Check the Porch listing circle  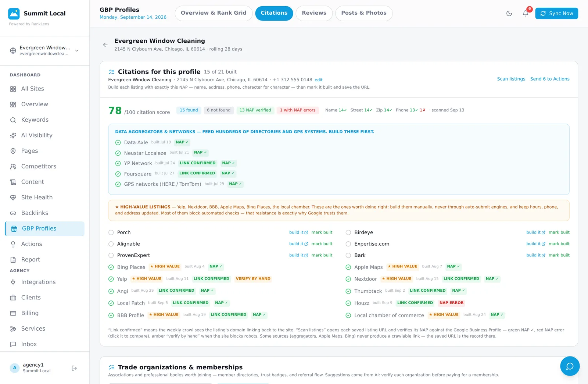pyautogui.click(x=111, y=232)
